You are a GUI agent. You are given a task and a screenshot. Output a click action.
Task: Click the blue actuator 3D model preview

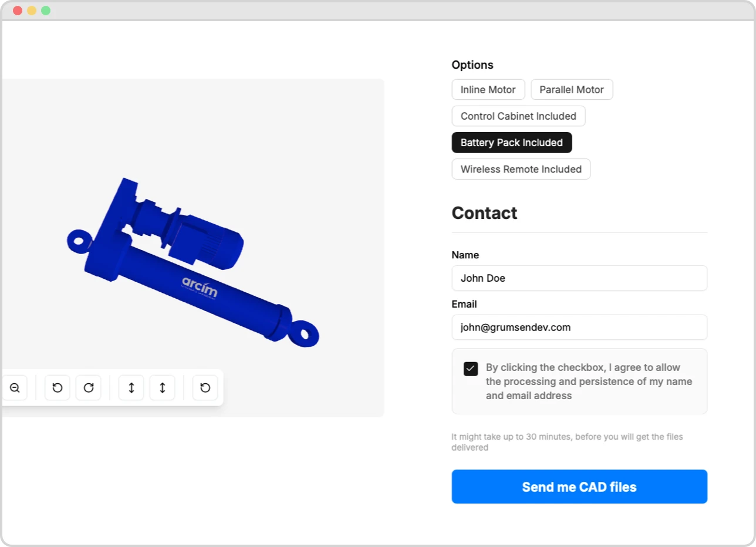click(194, 263)
